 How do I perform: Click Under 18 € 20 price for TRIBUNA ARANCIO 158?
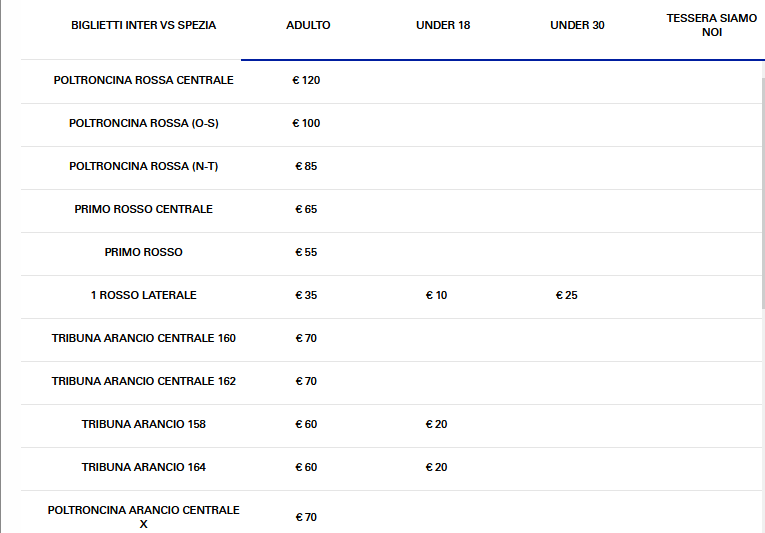coord(436,424)
